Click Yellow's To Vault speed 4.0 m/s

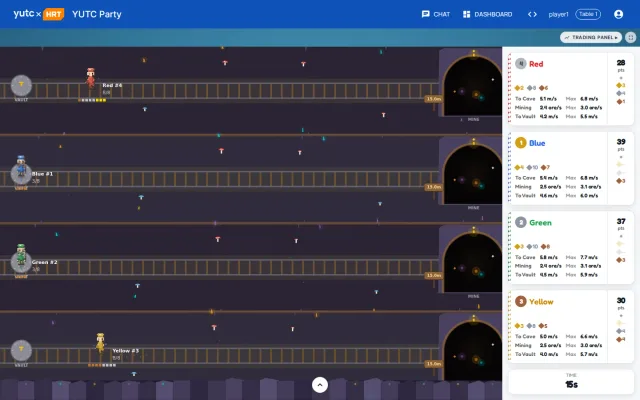point(549,354)
